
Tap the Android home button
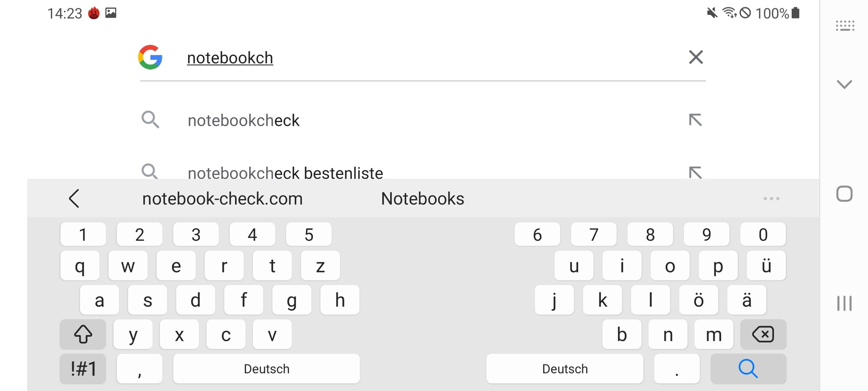(844, 194)
